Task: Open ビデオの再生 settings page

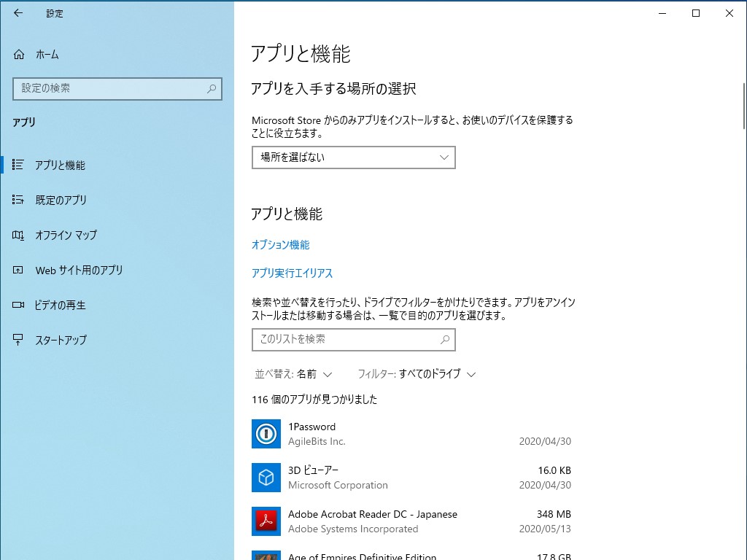Action: point(117,305)
